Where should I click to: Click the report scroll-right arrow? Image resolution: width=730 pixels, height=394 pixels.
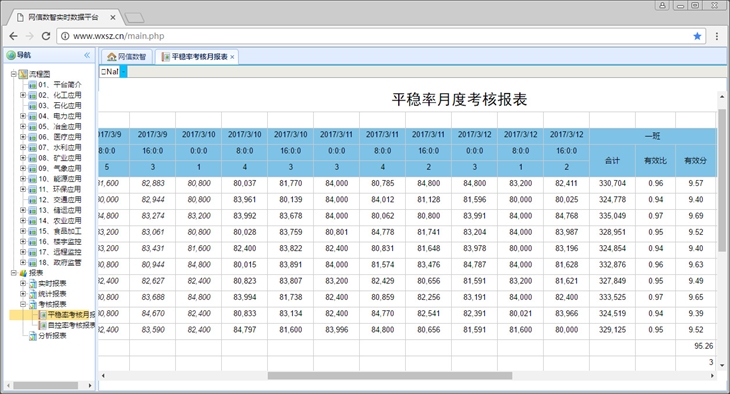coord(712,375)
